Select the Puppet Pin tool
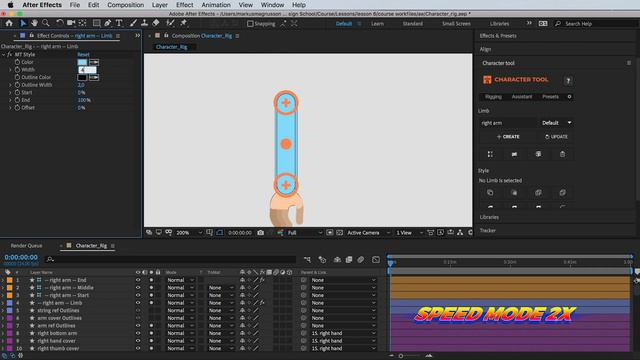Screen dimensions: 640x360 [183, 23]
